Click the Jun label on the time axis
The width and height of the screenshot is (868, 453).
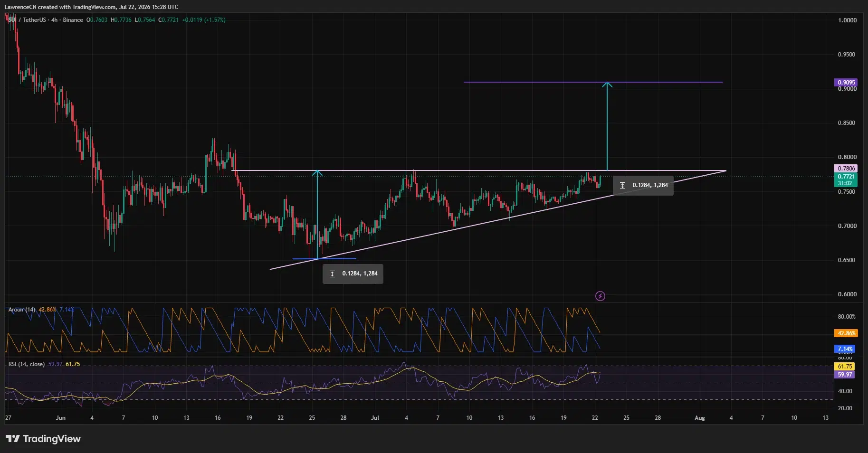click(60, 418)
